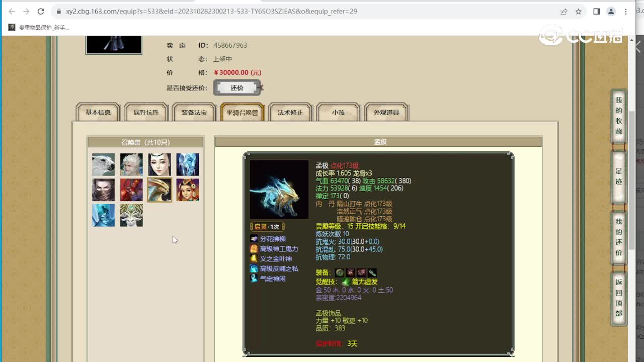
Task: Click the 品质: 383 text
Action: [x=330, y=328]
